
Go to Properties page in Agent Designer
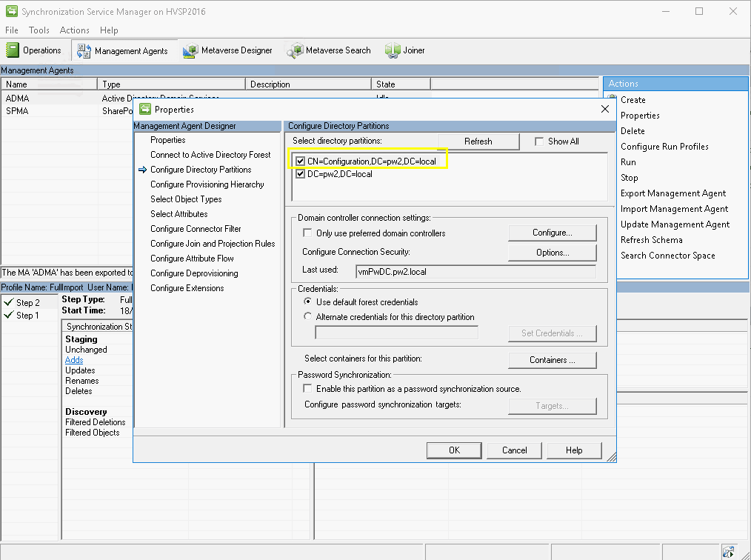coord(167,140)
